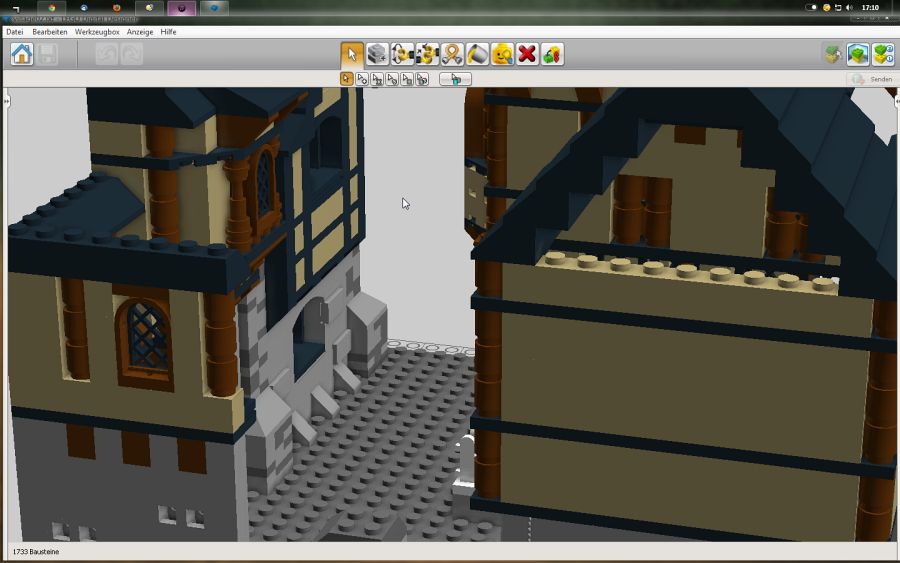Click the Home icon
The image size is (900, 563).
(x=22, y=54)
